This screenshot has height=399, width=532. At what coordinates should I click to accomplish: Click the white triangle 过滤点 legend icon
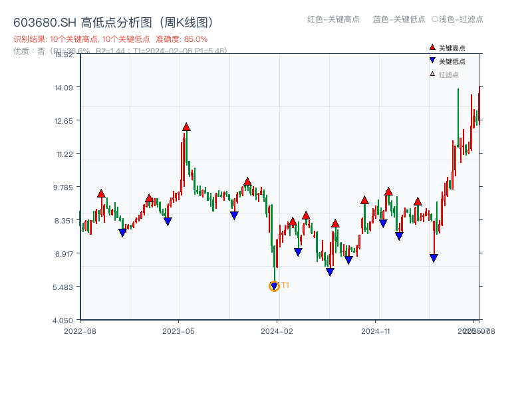coord(432,74)
